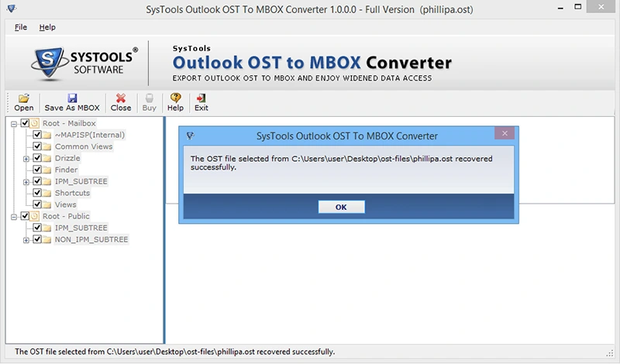Close the success dialog with its X button
The image size is (620, 364).
[x=505, y=133]
